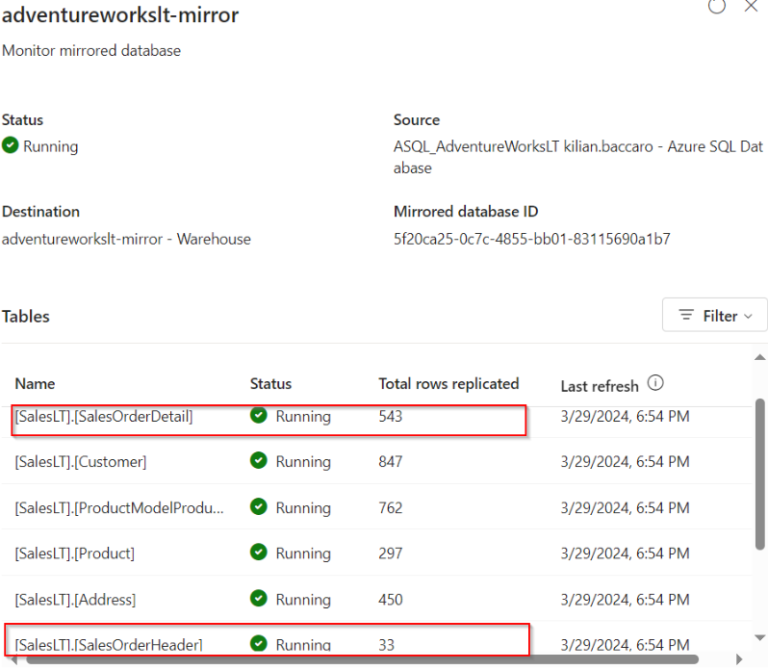Viewport: 768px width, 670px height.
Task: Click the 297 rows replicated value
Action: [x=390, y=553]
